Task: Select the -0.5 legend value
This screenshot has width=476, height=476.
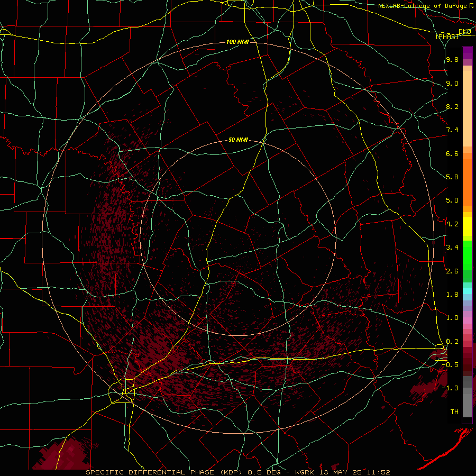Action: click(x=451, y=365)
